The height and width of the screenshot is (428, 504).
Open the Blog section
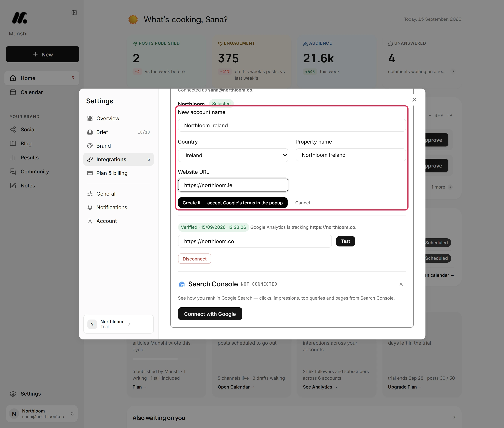tap(42, 144)
